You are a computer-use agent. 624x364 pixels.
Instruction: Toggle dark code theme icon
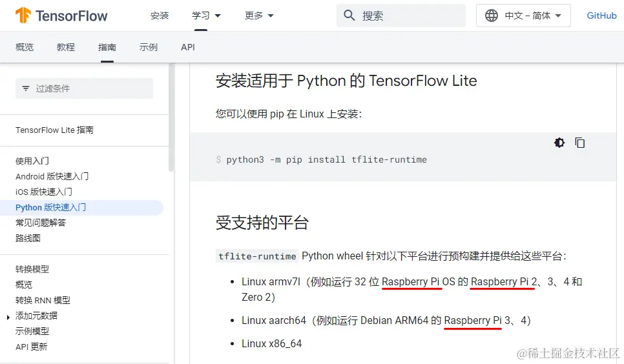pos(559,143)
